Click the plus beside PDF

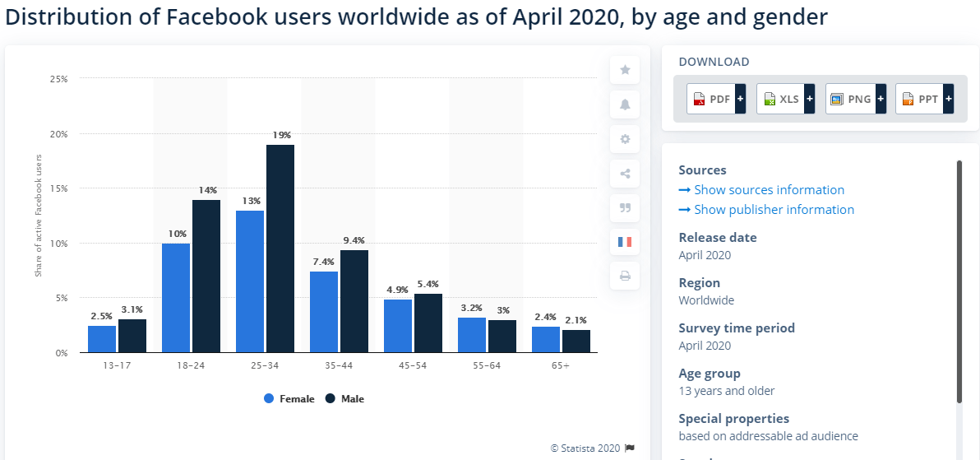pos(741,99)
